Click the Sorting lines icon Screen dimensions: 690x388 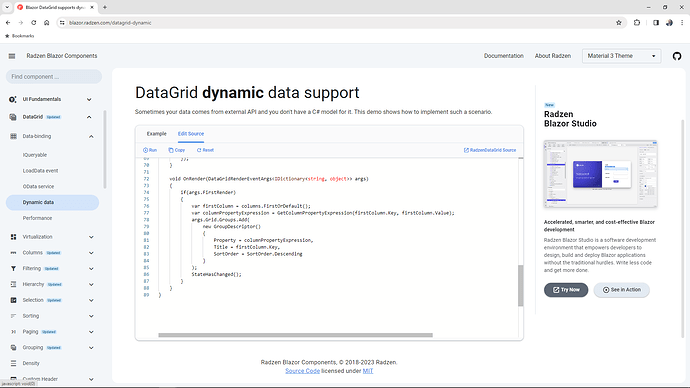[x=13, y=316]
